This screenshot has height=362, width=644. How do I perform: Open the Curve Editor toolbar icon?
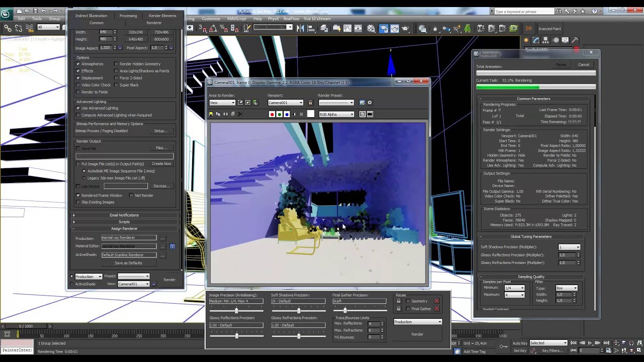(347, 29)
